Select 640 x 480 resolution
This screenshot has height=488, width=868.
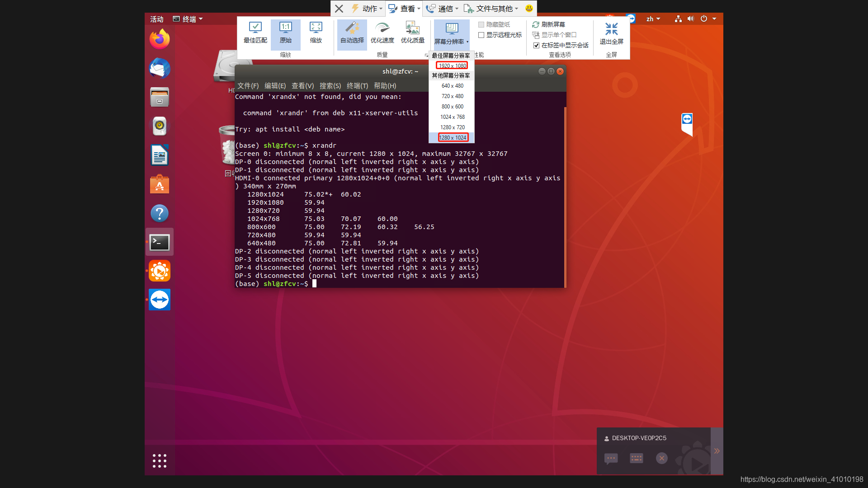[x=453, y=86]
